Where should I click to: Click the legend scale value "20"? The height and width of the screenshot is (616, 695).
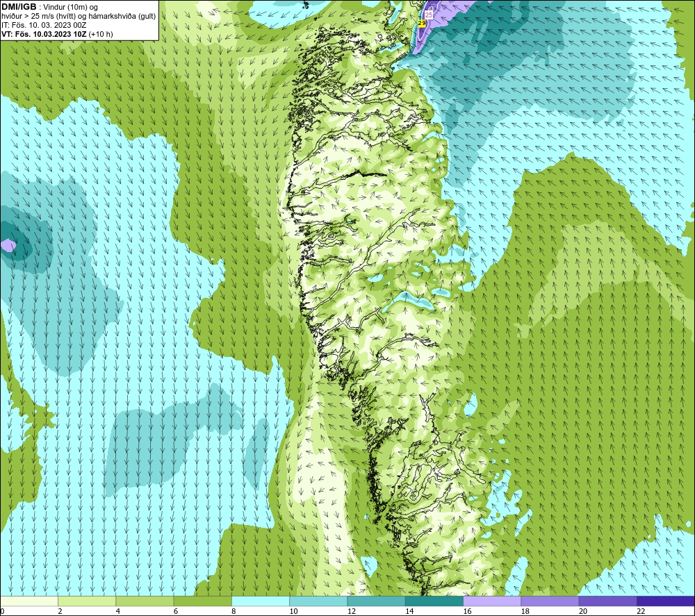point(583,611)
